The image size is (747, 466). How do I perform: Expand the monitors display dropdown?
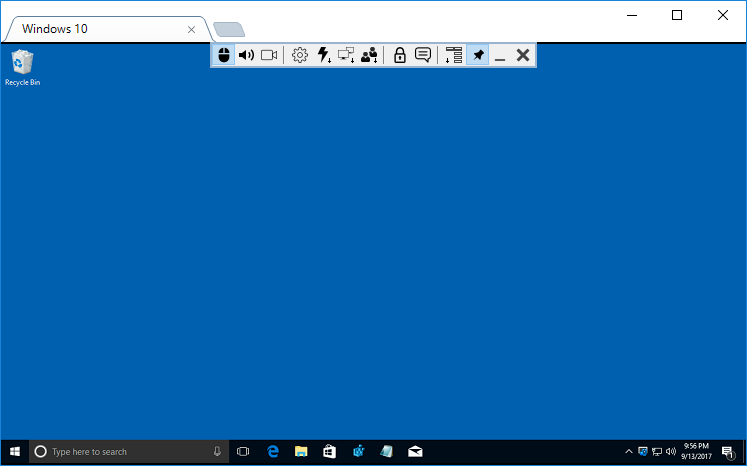click(346, 56)
